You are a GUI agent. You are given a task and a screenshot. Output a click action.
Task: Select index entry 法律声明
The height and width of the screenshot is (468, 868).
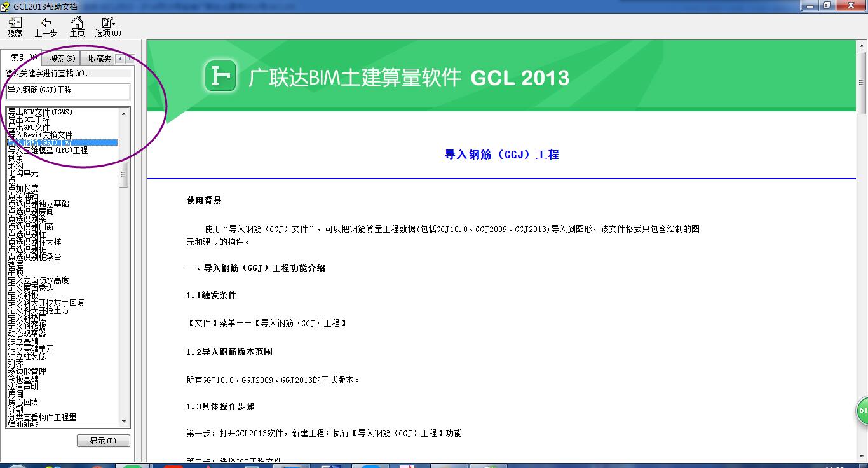coord(23,387)
